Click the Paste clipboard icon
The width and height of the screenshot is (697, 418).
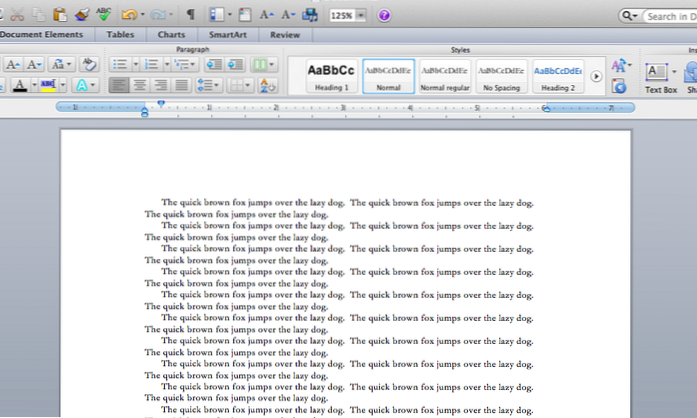[60, 15]
